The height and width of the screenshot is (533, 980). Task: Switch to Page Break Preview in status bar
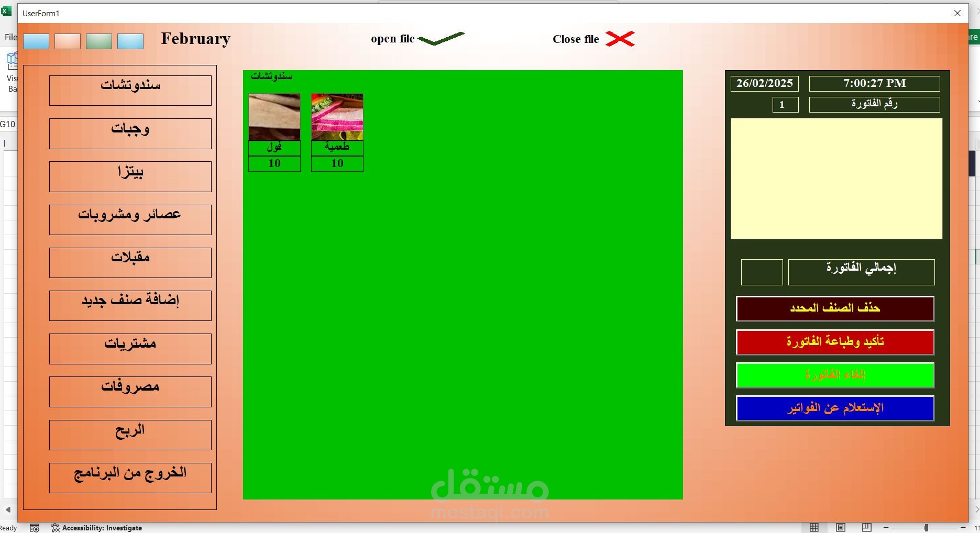coord(867,527)
